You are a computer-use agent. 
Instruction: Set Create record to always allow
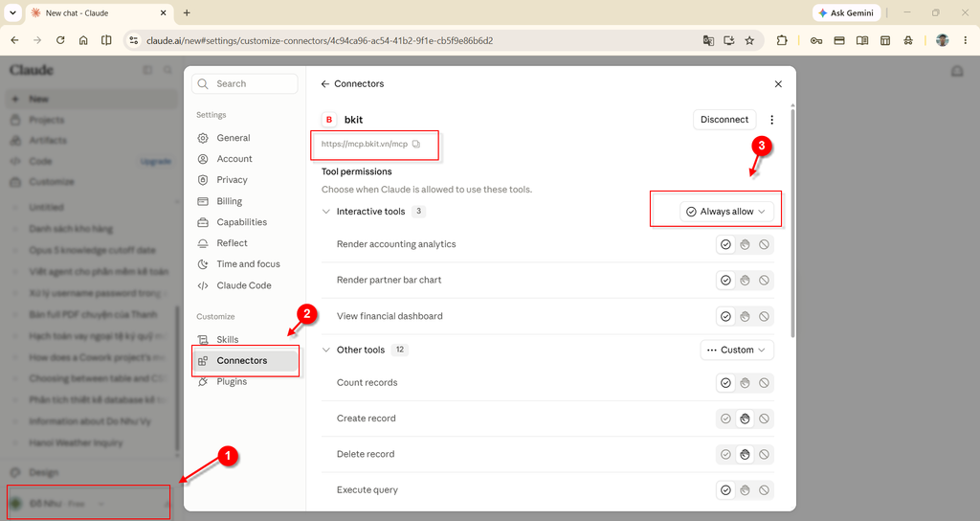(x=725, y=419)
